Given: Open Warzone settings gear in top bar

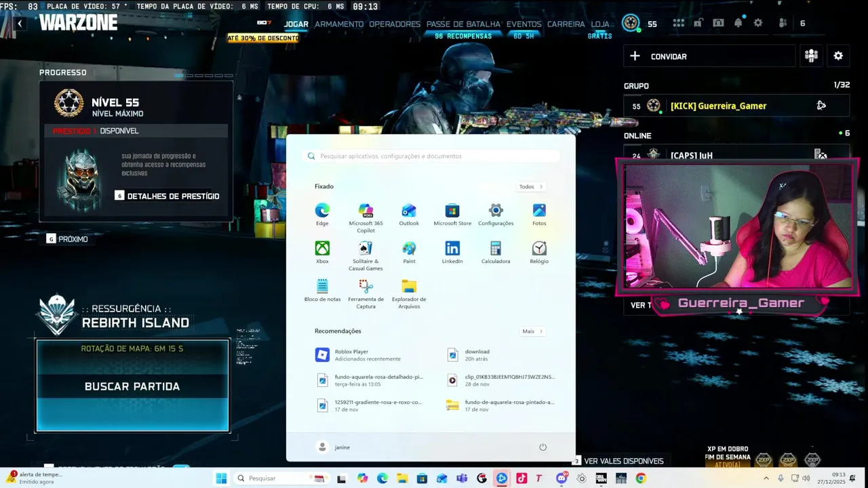Looking at the screenshot, I should 758,23.
